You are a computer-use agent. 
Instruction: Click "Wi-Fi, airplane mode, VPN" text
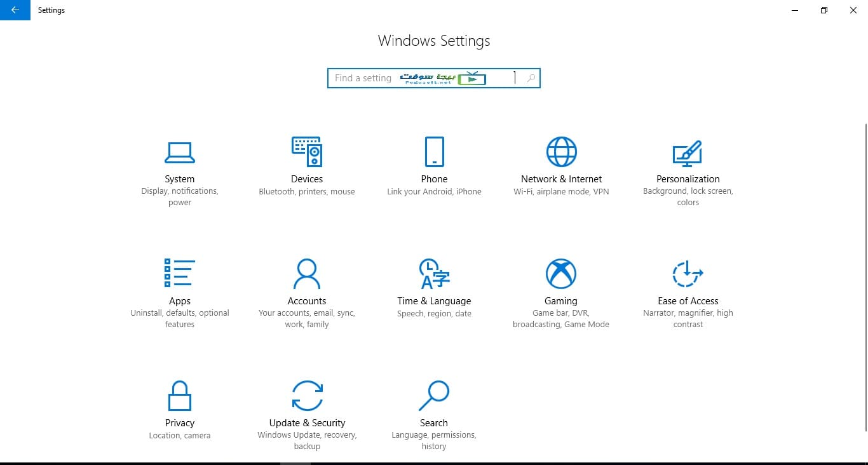point(561,191)
